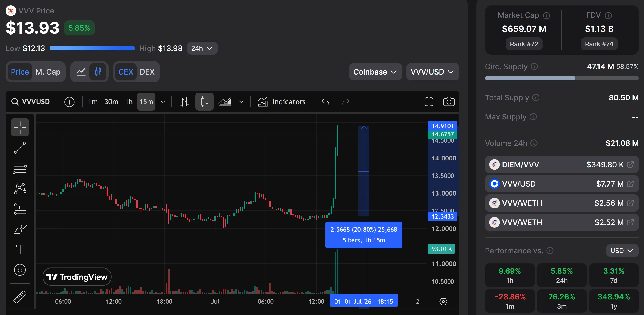This screenshot has width=644, height=315.
Task: Select CEX data source
Action: tap(126, 72)
